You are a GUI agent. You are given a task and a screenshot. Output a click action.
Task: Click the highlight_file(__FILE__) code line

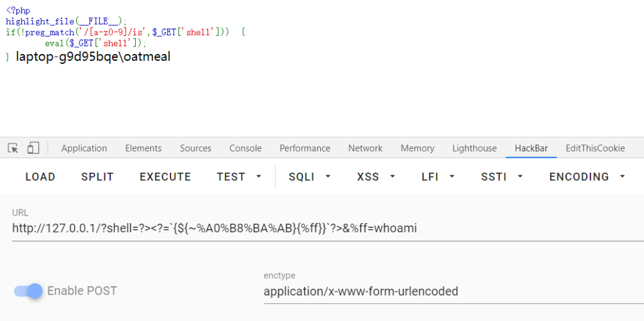67,21
